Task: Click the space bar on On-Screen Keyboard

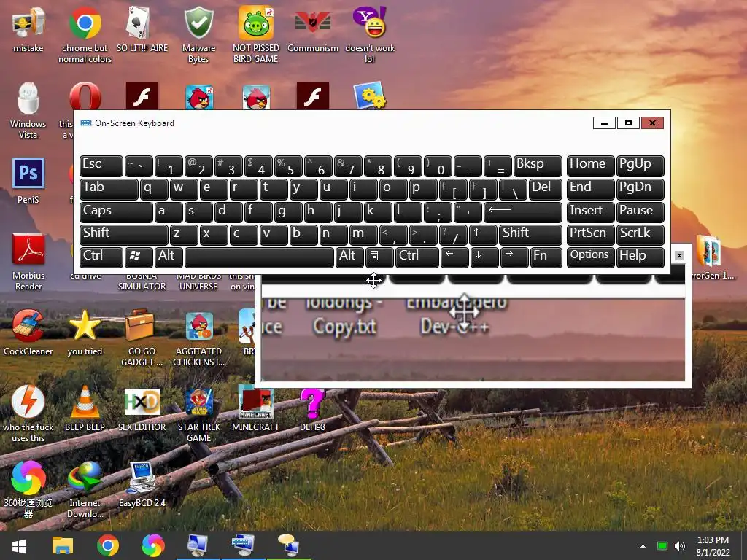Action: [259, 257]
